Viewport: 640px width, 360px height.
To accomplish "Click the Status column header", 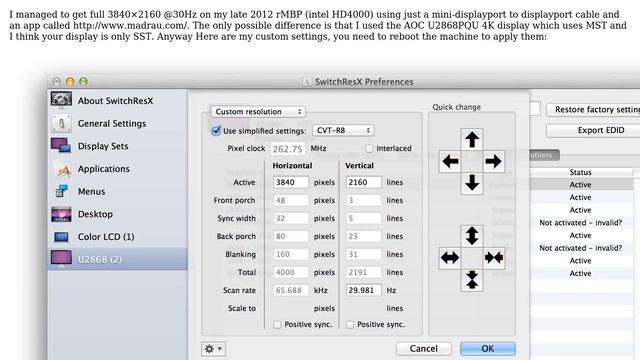I will (x=580, y=172).
